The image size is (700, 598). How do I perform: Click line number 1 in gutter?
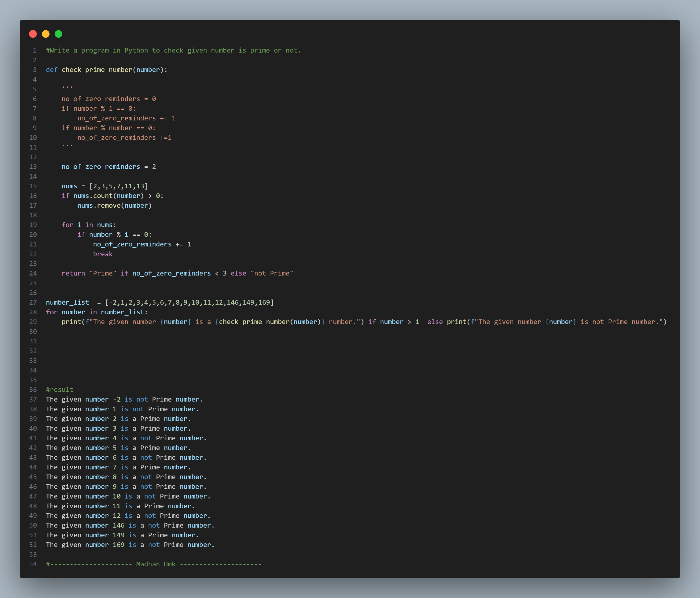pyautogui.click(x=34, y=50)
